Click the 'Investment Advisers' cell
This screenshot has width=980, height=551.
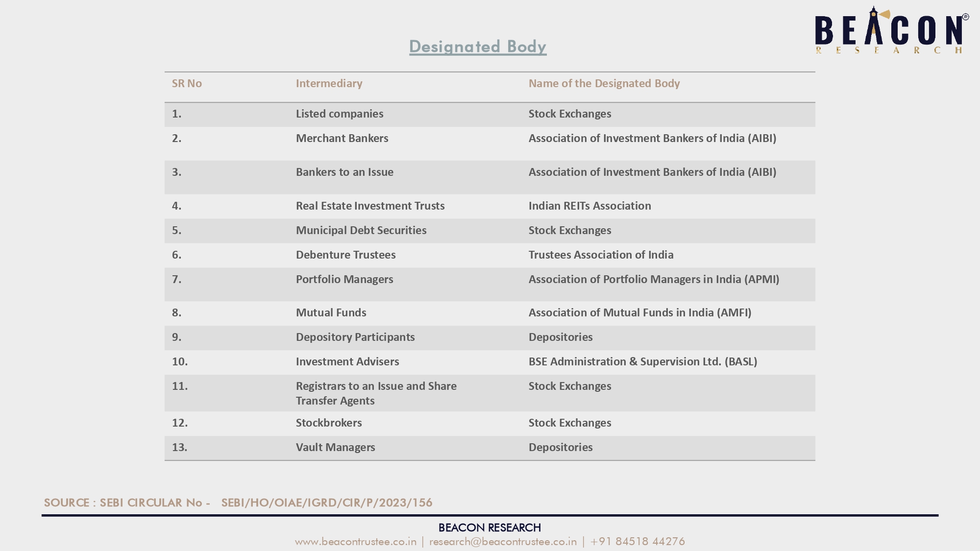coord(347,361)
